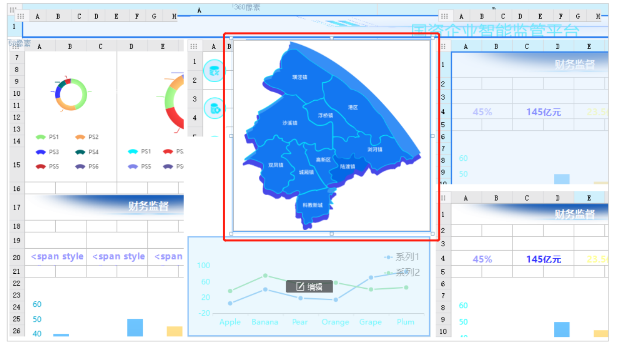Select 系列1 legend entry in line chart
This screenshot has height=364, width=633.
(x=402, y=257)
